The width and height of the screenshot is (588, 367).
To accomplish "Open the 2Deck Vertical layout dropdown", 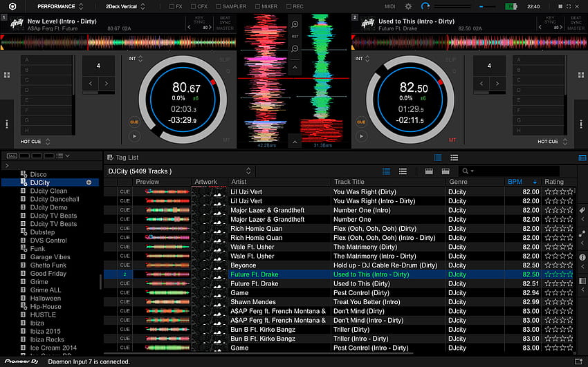I will (125, 6).
